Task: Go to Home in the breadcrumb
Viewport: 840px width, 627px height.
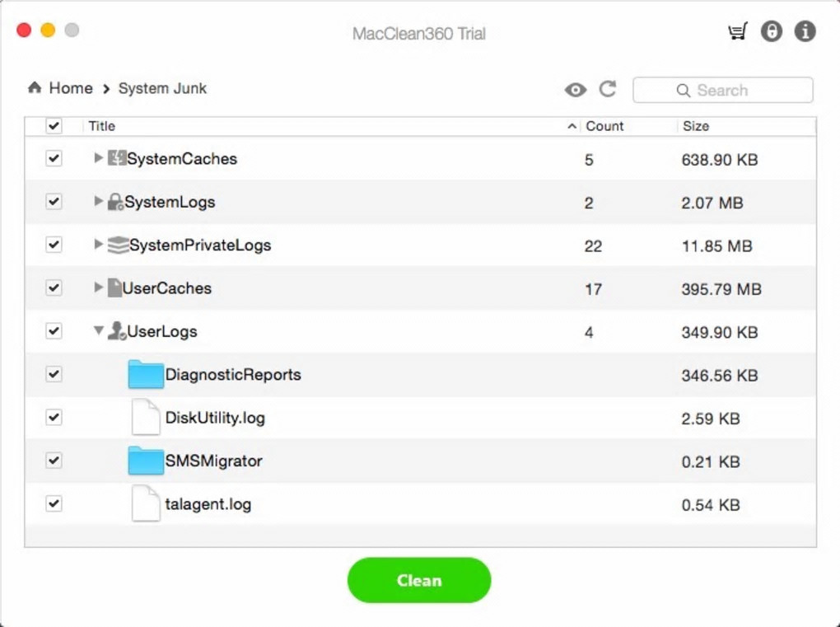Action: coord(71,88)
